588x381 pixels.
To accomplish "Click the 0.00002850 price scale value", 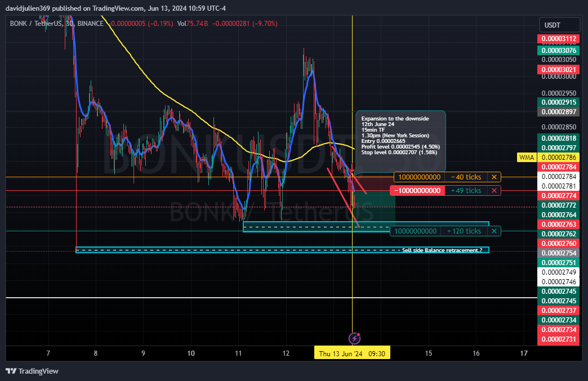I will tap(559, 127).
